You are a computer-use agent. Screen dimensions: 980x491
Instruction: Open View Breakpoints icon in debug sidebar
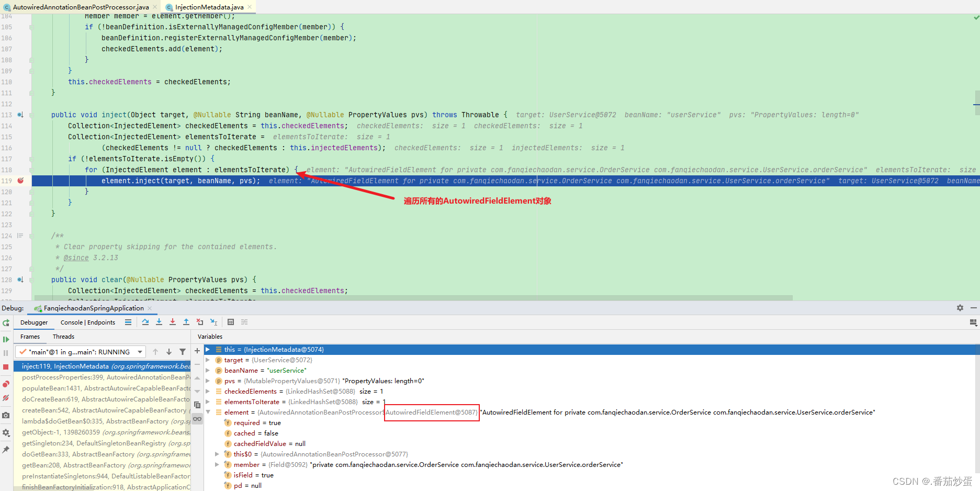tap(6, 384)
